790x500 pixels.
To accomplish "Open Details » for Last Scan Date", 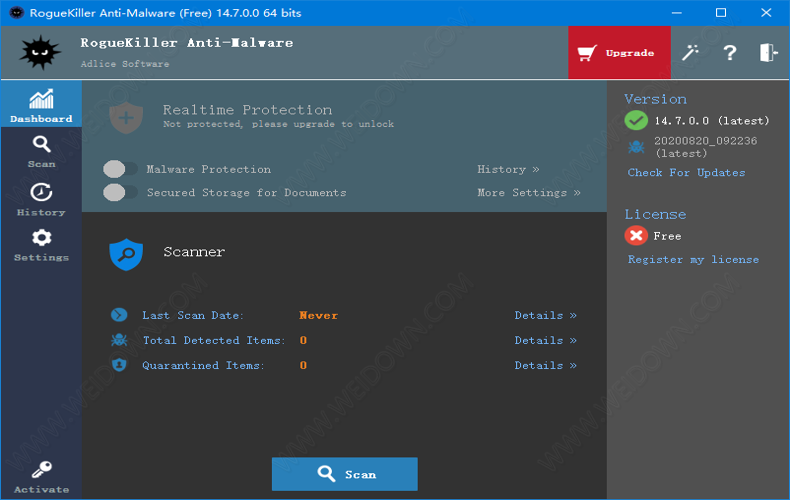I will [546, 316].
